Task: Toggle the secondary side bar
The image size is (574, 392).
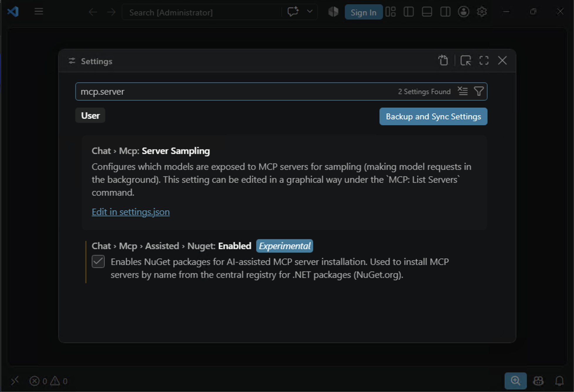Action: 445,12
